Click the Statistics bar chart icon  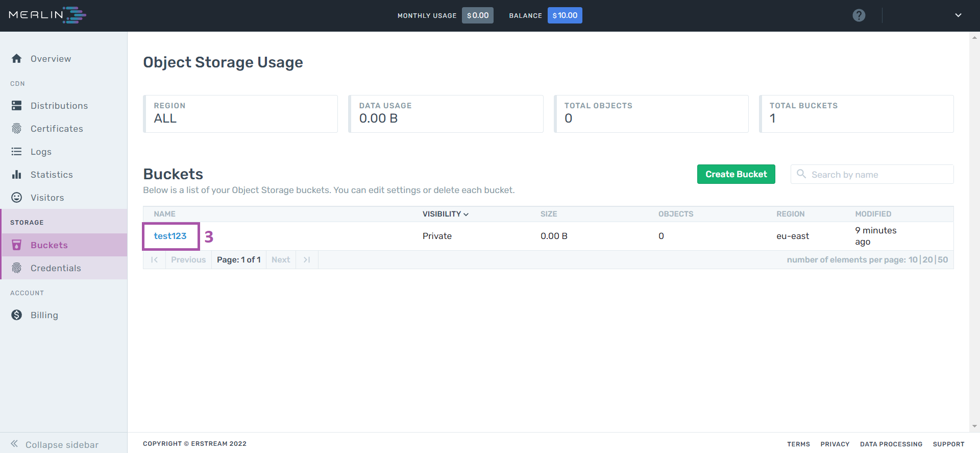coord(17,175)
